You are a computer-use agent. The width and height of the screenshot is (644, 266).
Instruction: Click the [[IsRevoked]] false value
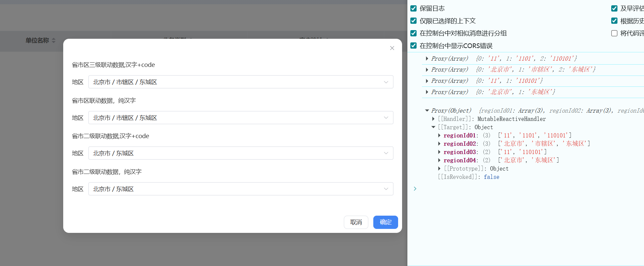click(491, 177)
